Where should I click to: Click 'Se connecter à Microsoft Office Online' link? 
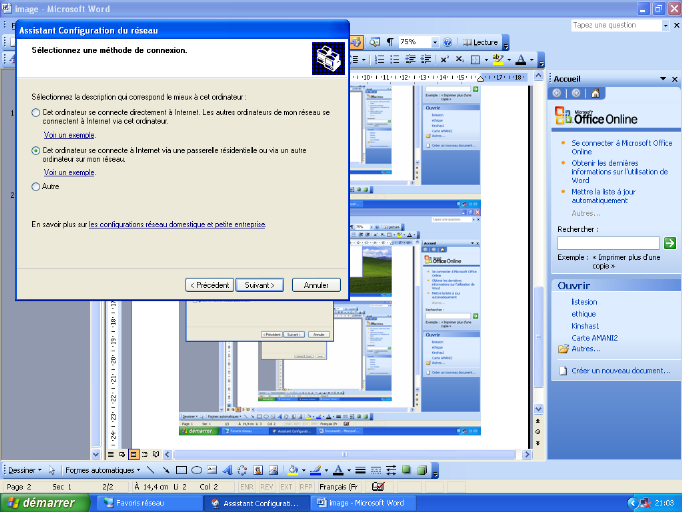click(x=622, y=147)
